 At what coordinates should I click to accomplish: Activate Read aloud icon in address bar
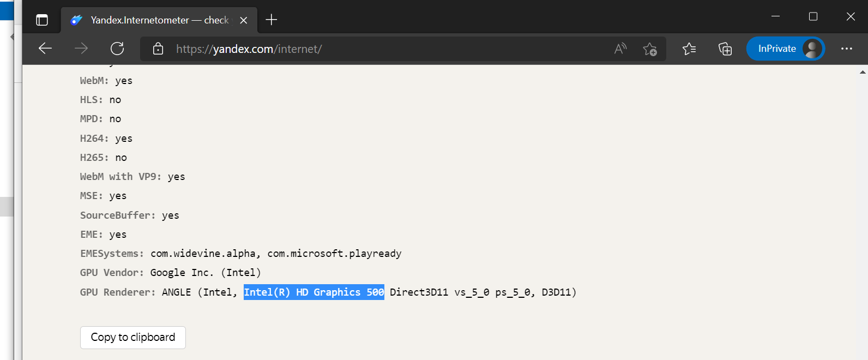tap(620, 49)
